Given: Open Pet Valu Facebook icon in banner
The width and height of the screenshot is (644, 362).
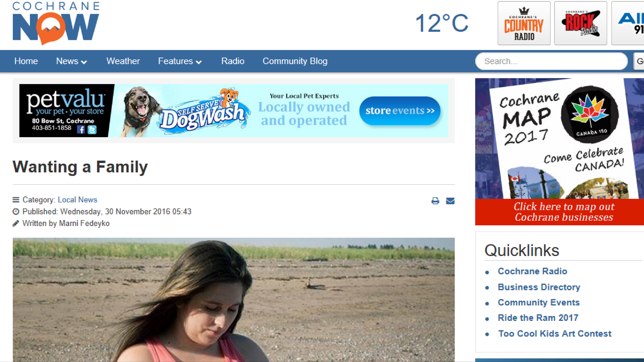Looking at the screenshot, I should pos(81,129).
